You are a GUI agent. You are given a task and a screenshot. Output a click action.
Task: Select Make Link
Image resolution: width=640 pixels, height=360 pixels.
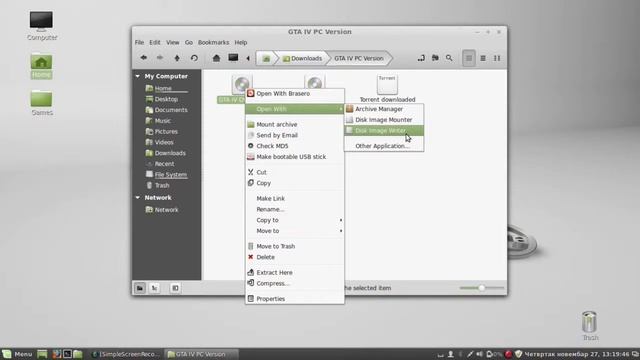[294, 198]
